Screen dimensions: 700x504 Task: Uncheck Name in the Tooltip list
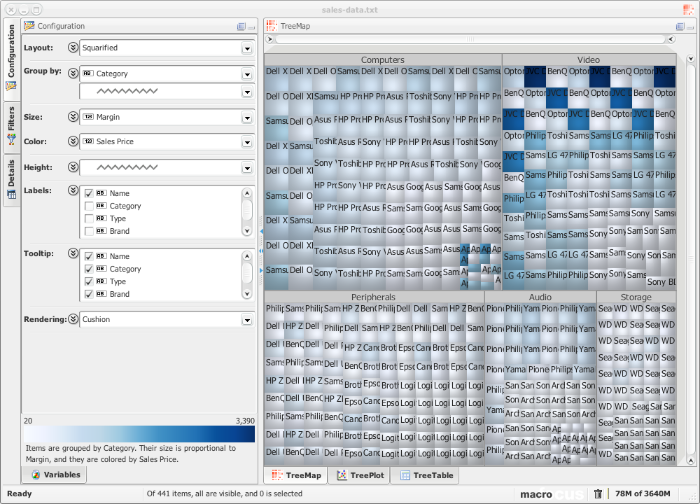[89, 257]
